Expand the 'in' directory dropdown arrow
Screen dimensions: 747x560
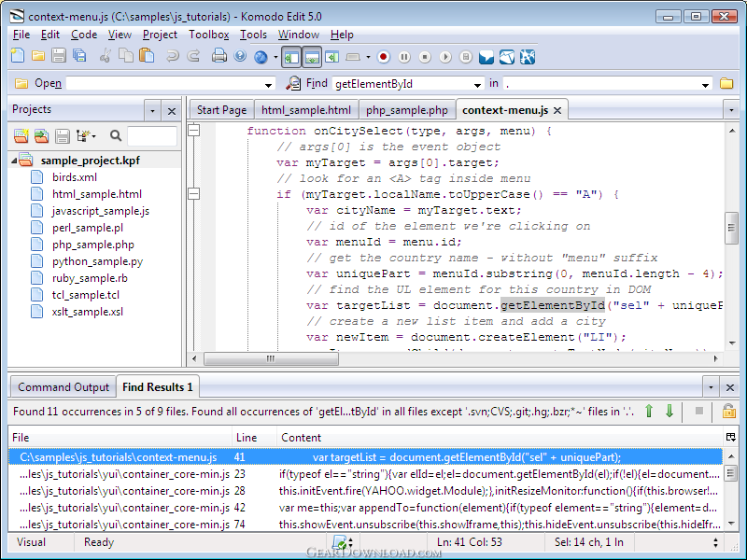click(x=705, y=85)
